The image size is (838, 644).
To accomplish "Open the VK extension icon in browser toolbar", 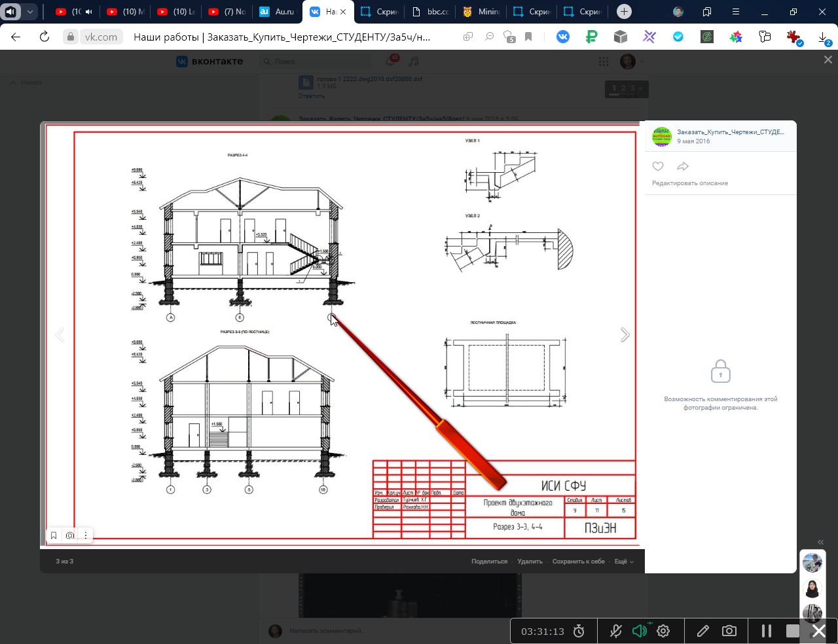I will pos(563,37).
